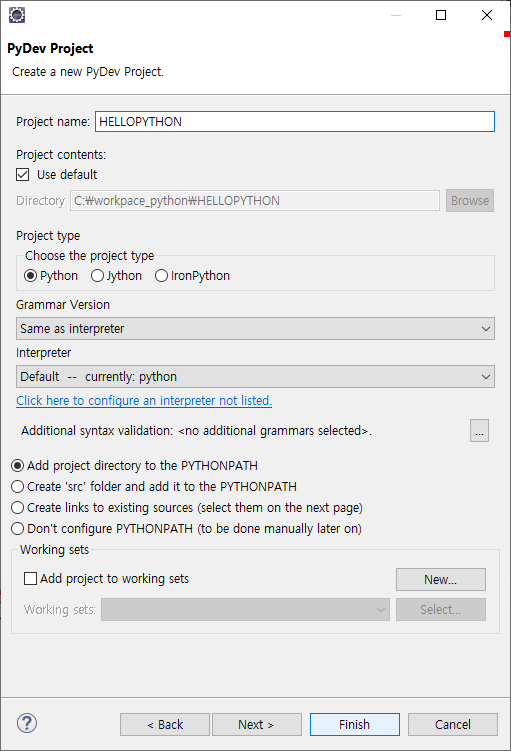Click the Select... working sets button
The image size is (511, 751).
coord(441,610)
